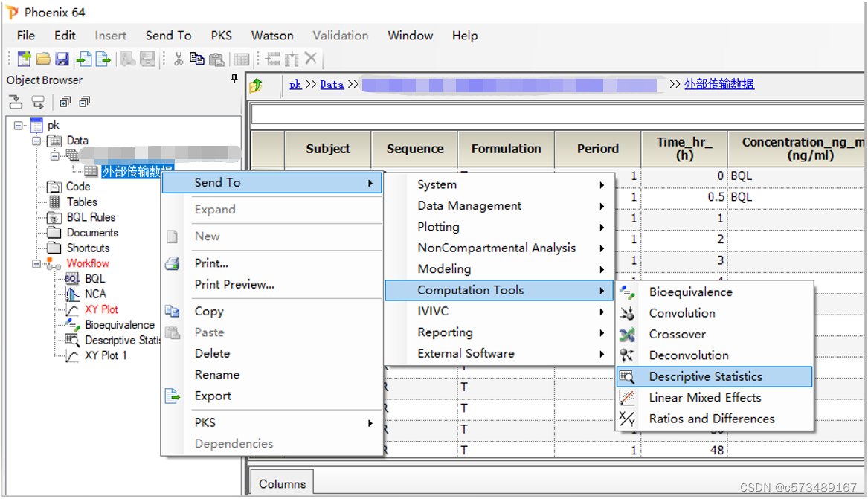Click the Collapse All icon in Object Browser
The height and width of the screenshot is (499, 868).
click(84, 102)
